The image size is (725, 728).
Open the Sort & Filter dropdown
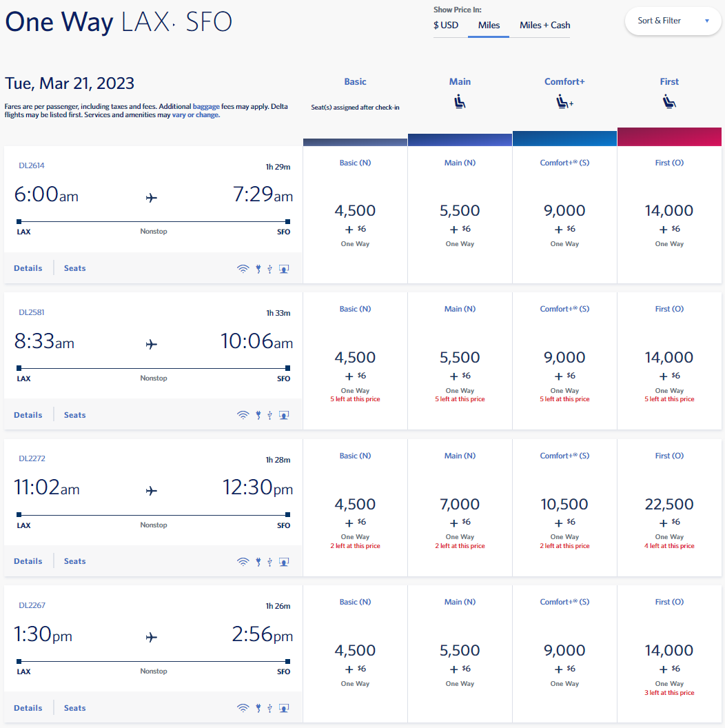tap(673, 21)
